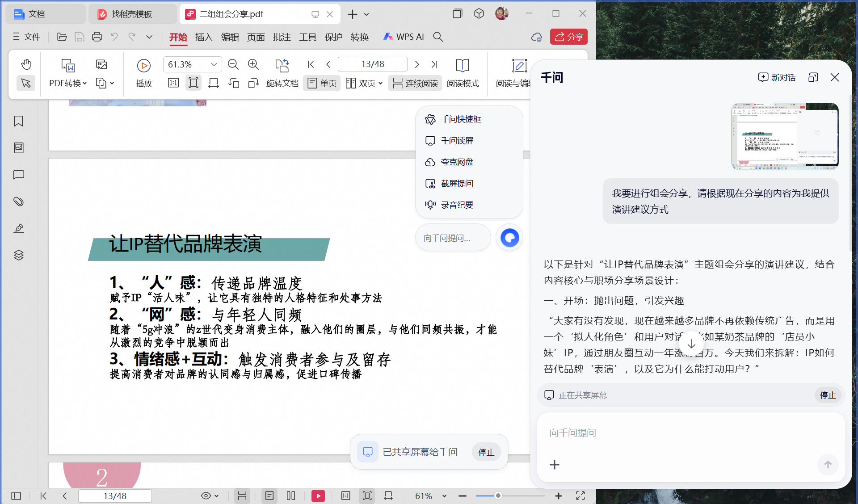The height and width of the screenshot is (504, 858).
Task: Click the Play slideshow icon
Action: pyautogui.click(x=143, y=66)
